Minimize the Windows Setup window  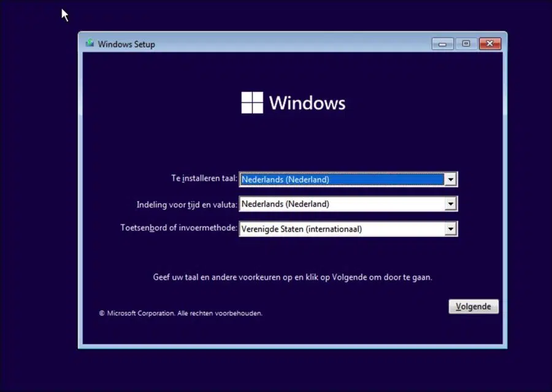[x=442, y=44]
